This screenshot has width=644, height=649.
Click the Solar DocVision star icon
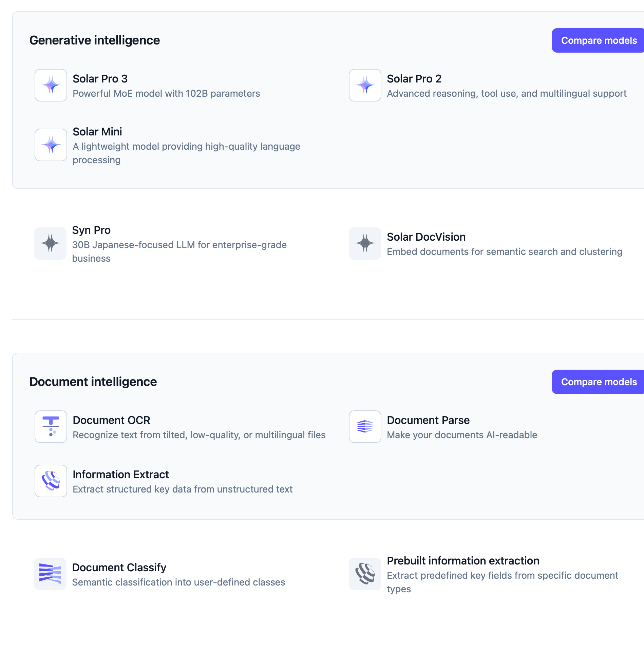365,243
